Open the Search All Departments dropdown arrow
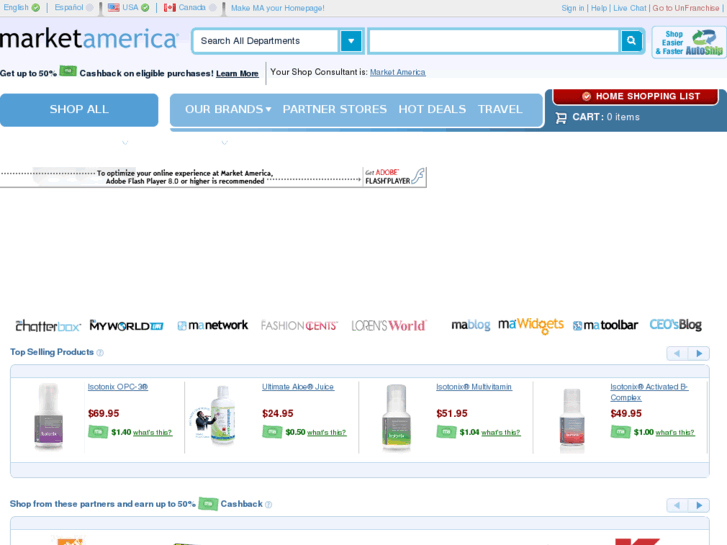 click(x=351, y=41)
